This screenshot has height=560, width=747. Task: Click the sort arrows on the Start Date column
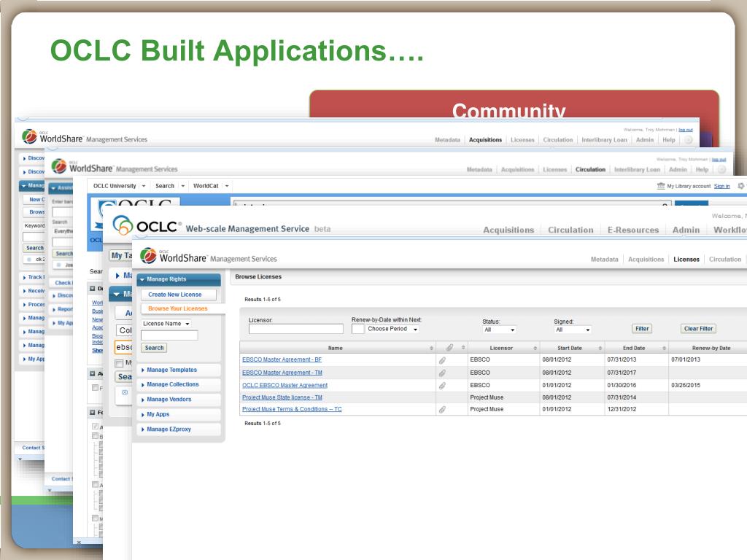[x=600, y=348]
